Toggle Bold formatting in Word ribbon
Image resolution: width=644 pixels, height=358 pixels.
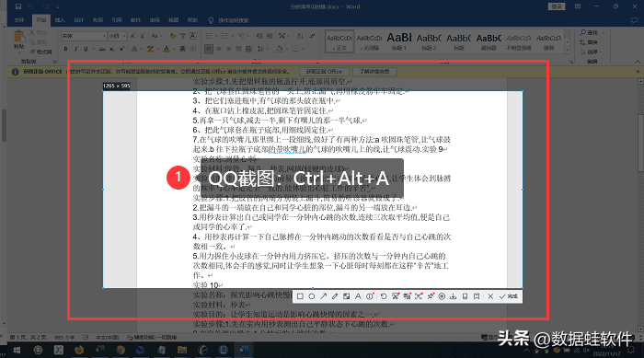65,49
